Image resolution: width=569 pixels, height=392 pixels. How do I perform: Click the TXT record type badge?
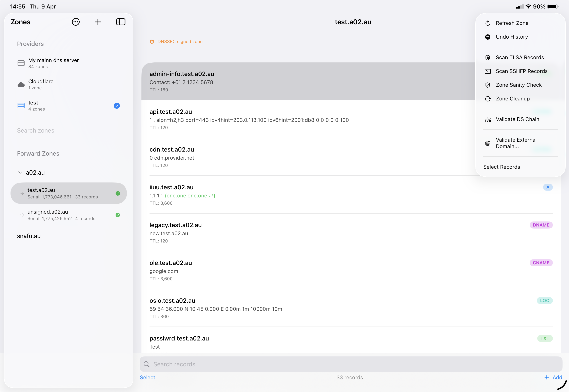pos(545,338)
